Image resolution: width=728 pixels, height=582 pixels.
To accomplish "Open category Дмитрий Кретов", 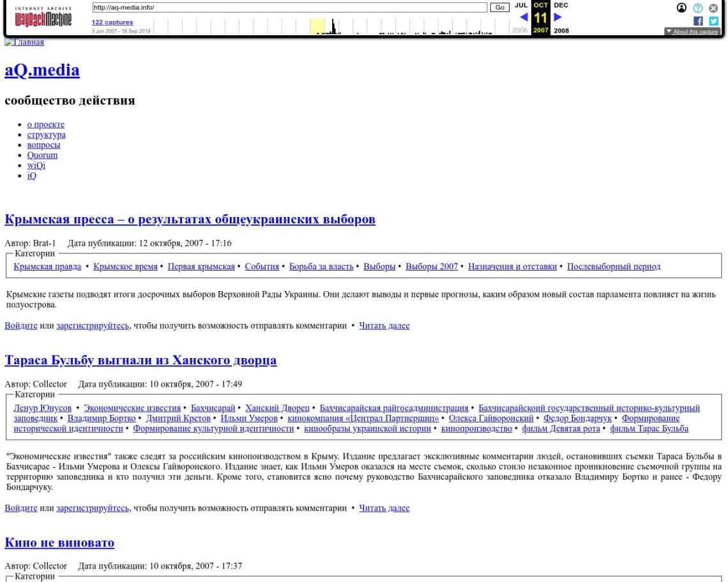I will [x=178, y=418].
